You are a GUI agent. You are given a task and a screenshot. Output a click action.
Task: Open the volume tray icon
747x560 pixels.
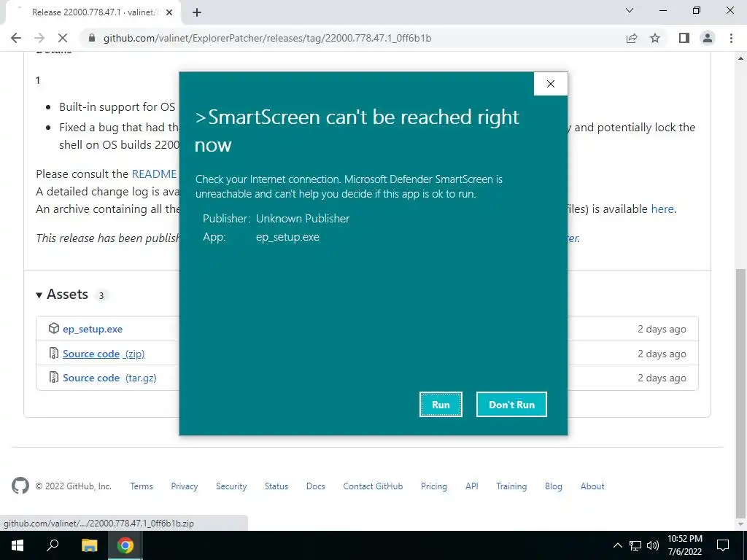click(653, 545)
